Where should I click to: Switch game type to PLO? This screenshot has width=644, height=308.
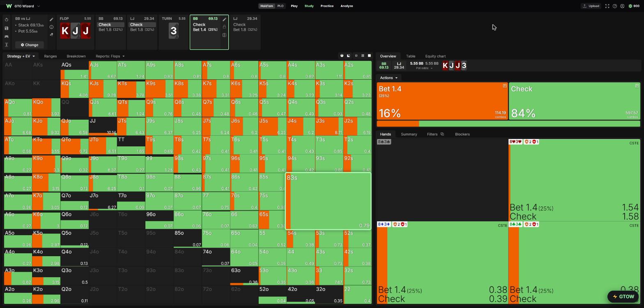[x=281, y=6]
